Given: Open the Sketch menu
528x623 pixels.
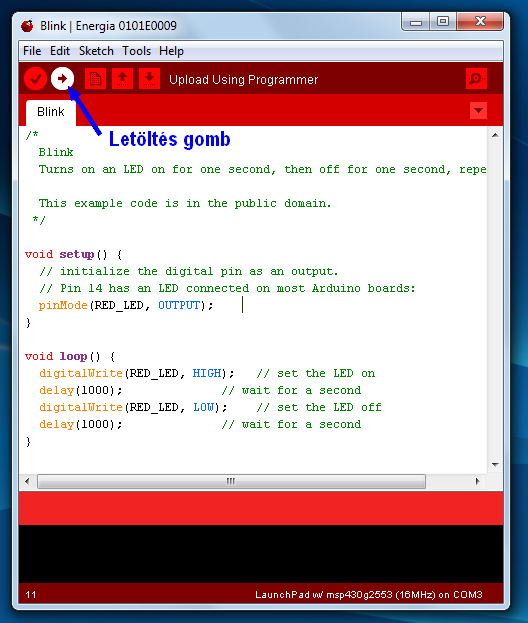Looking at the screenshot, I should pyautogui.click(x=96, y=51).
